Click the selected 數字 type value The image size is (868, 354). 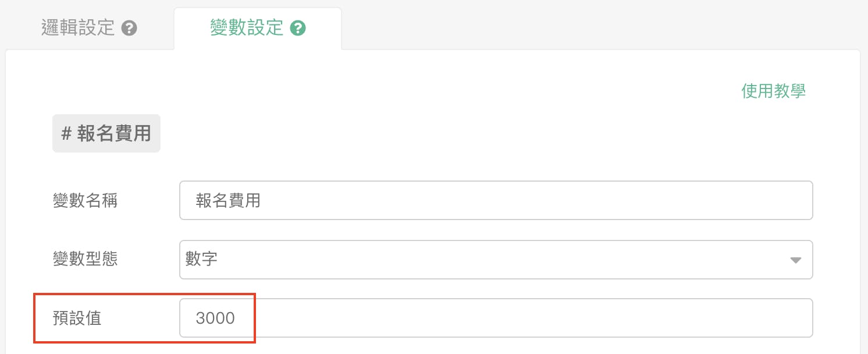[202, 259]
